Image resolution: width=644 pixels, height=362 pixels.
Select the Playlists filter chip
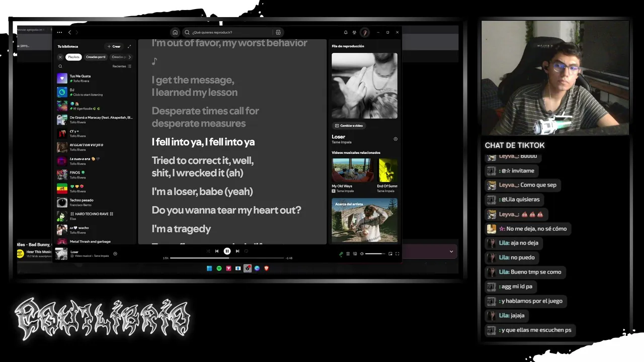coord(74,57)
